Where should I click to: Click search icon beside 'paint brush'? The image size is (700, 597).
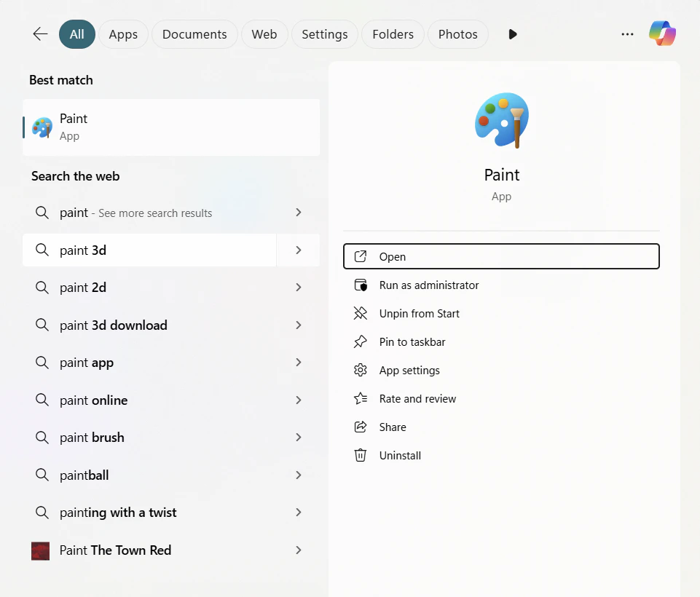click(42, 438)
